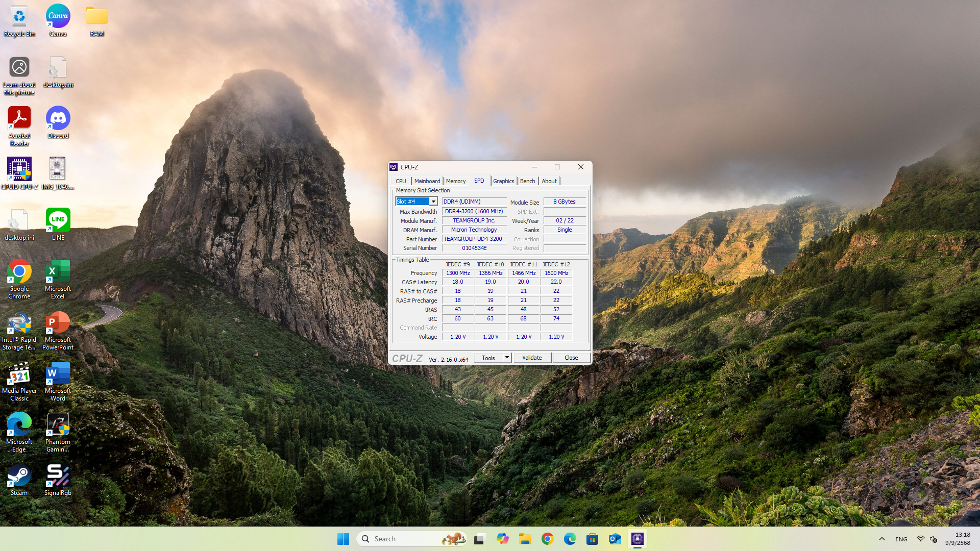Click the Close button in CPU-Z

pyautogui.click(x=571, y=358)
